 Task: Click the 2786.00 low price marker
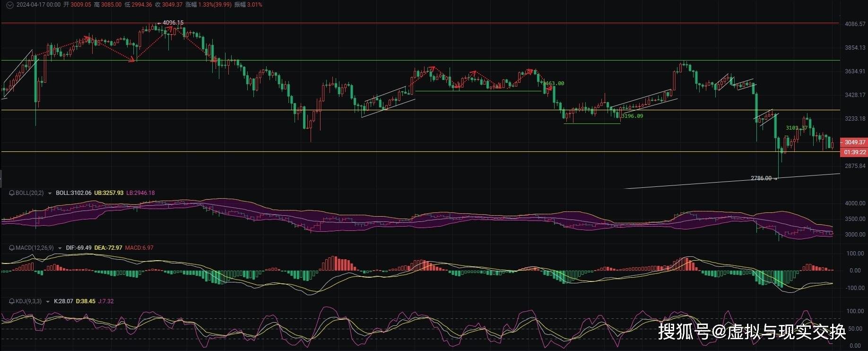761,178
